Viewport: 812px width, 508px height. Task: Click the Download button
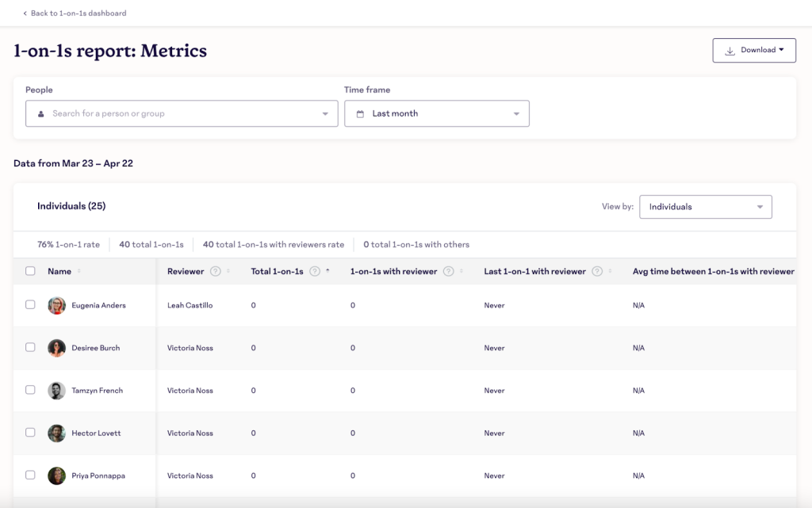(753, 50)
